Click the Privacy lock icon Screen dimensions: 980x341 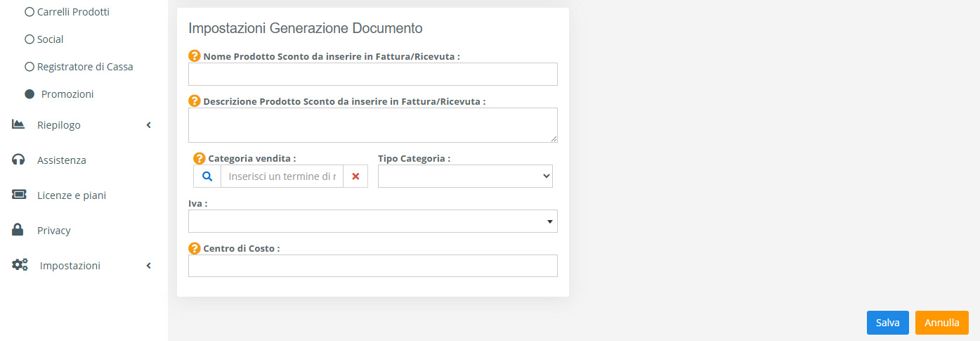point(18,230)
